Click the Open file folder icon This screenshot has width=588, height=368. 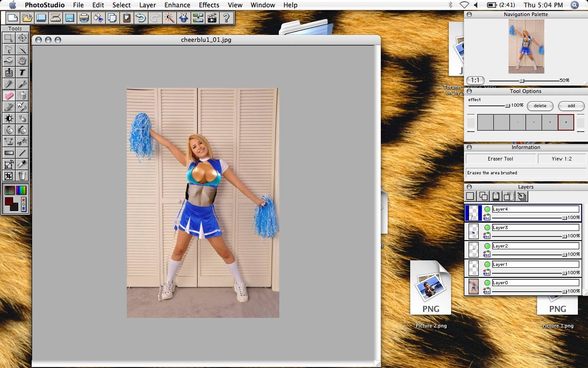click(27, 18)
